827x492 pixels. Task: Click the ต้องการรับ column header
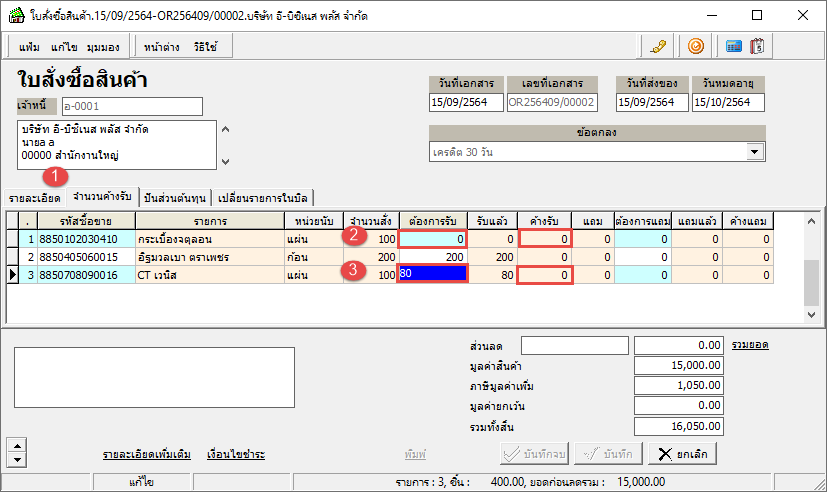[x=432, y=221]
